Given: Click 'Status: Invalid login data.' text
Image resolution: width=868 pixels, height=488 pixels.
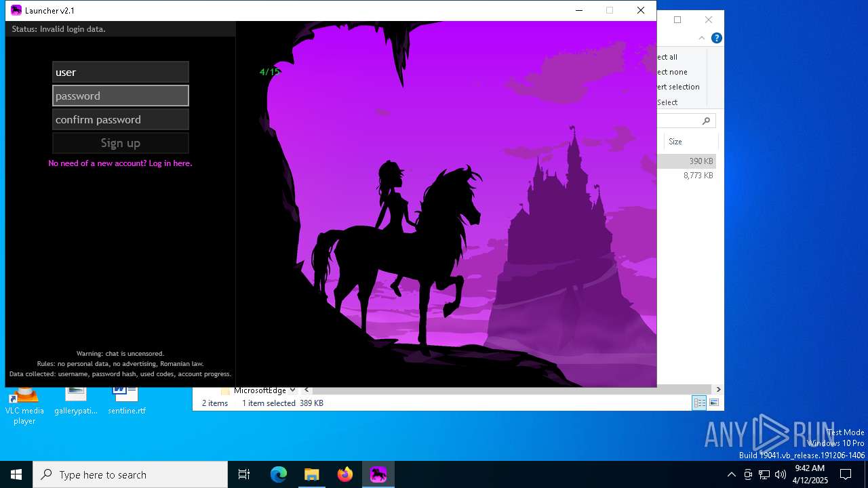Looking at the screenshot, I should click(x=58, y=29).
